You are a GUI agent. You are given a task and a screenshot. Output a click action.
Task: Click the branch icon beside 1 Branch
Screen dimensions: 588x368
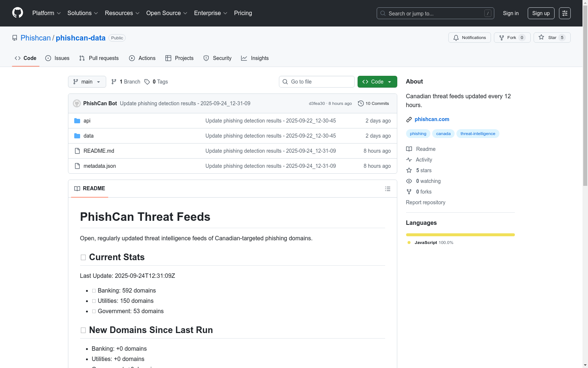click(x=114, y=82)
